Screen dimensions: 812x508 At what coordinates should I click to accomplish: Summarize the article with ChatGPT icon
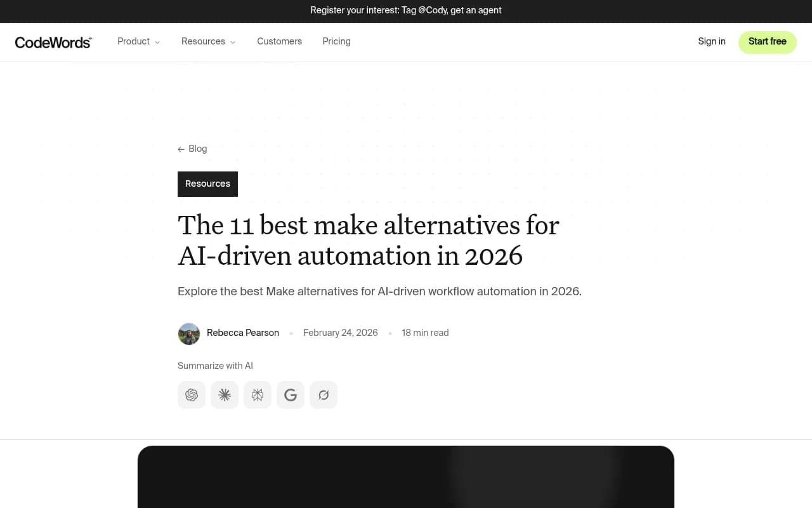point(192,395)
